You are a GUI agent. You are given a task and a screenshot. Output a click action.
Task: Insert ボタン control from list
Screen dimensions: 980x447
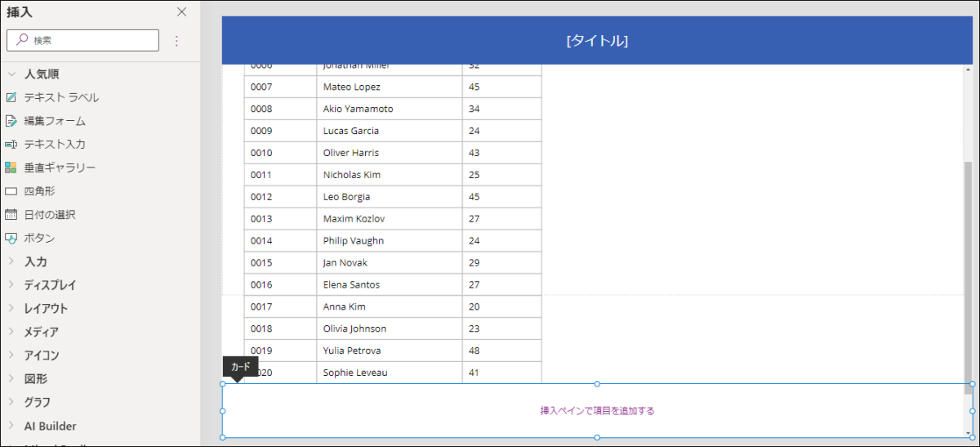tap(40, 238)
